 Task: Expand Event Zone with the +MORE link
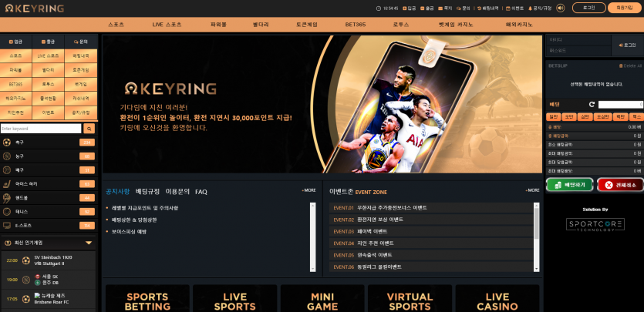[x=532, y=190]
